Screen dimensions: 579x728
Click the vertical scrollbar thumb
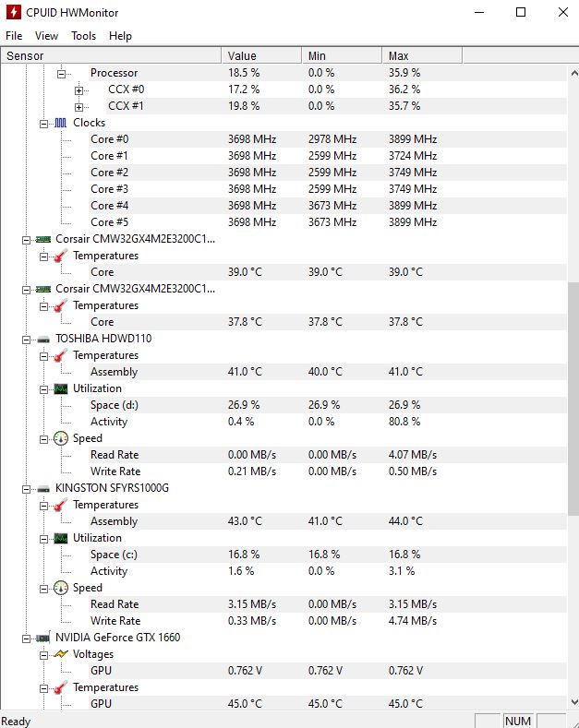tap(573, 399)
